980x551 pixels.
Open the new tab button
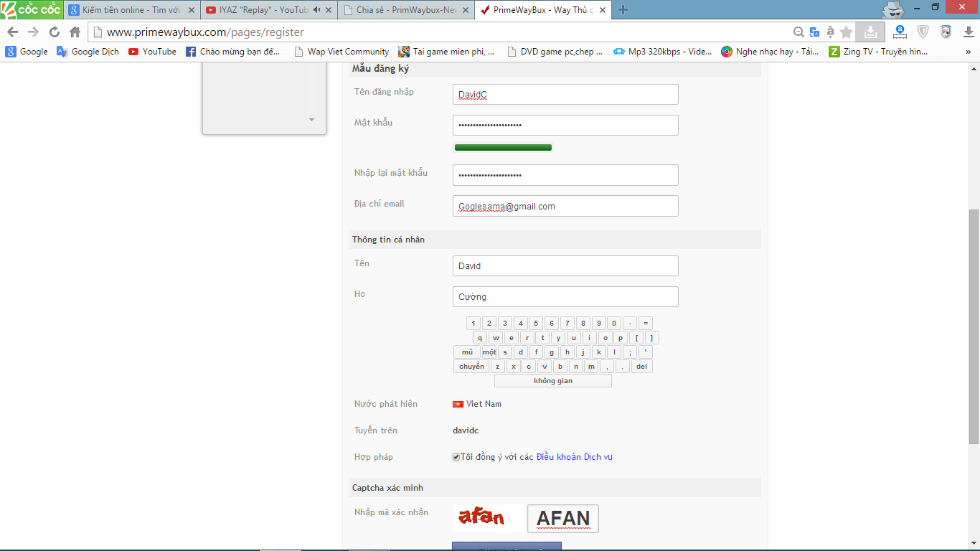click(x=623, y=10)
